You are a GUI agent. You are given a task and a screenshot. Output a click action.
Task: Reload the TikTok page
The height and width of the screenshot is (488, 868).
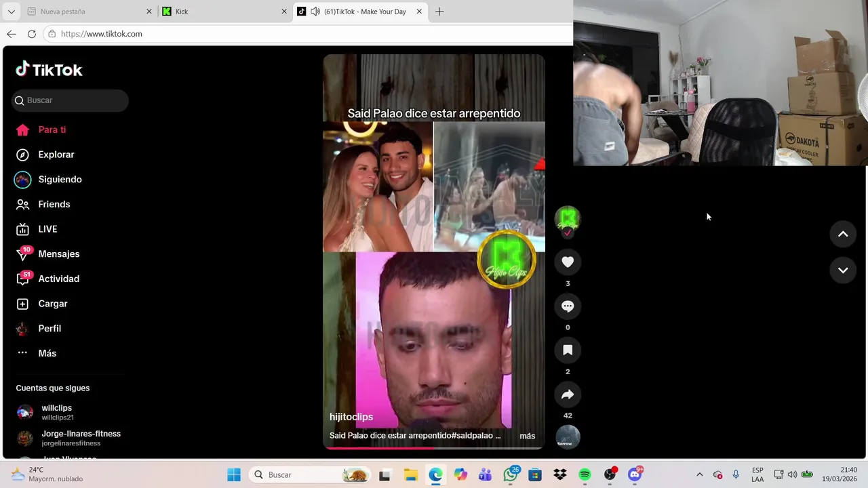click(31, 34)
